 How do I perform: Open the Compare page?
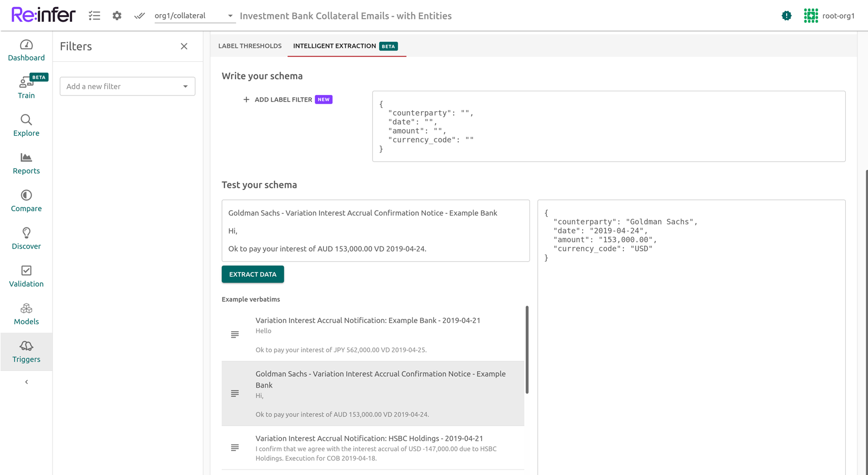tap(26, 201)
